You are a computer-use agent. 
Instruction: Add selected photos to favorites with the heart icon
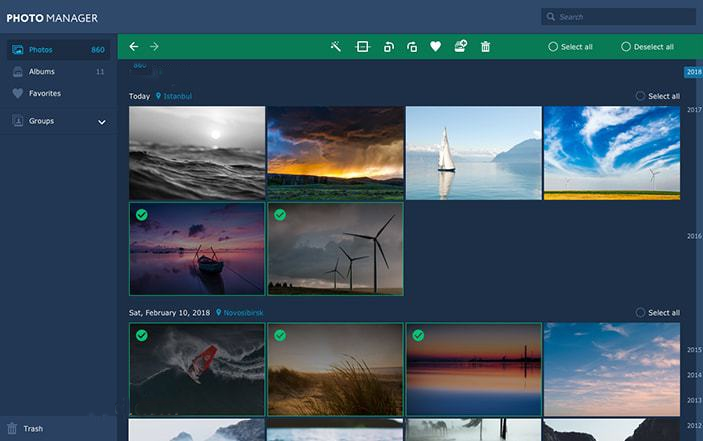point(435,46)
